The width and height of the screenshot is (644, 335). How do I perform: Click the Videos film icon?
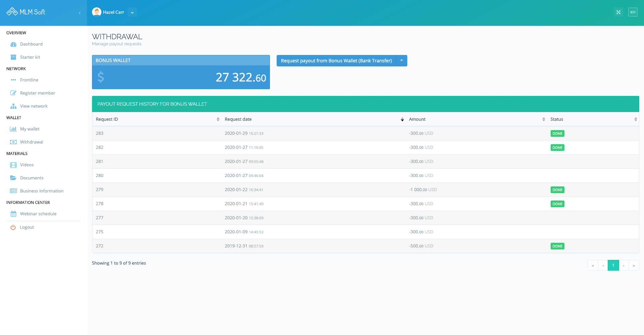[x=13, y=165]
